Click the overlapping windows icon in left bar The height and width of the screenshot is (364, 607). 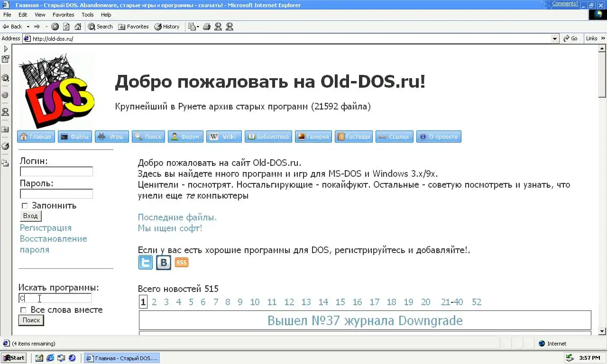(x=5, y=163)
